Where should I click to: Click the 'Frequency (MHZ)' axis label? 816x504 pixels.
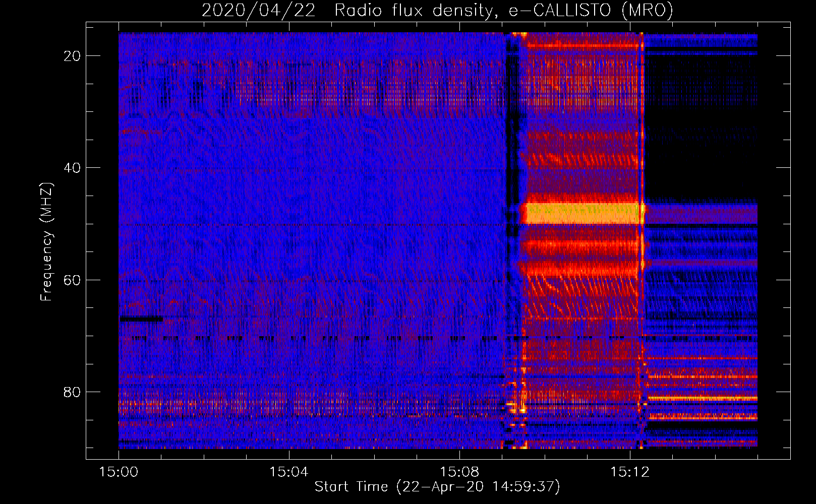click(x=46, y=242)
